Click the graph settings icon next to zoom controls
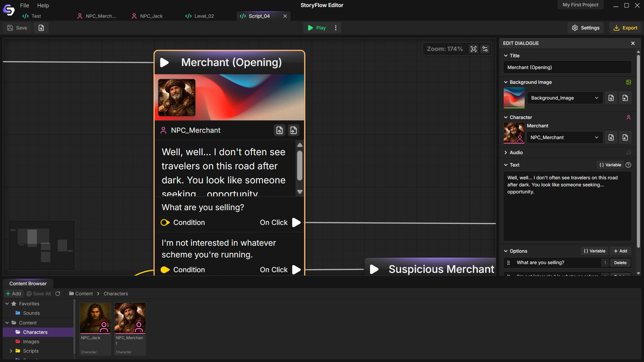 [485, 49]
